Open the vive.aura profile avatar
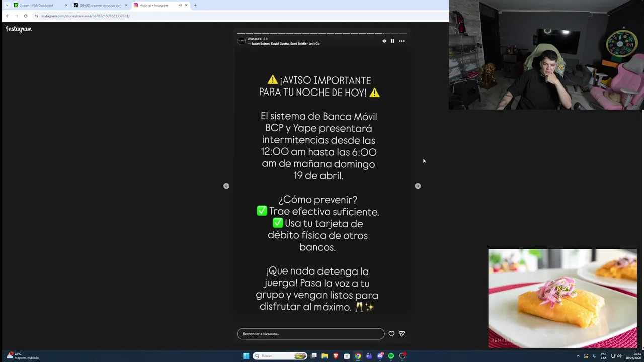Viewport: 644px width, 362px height. 242,41
